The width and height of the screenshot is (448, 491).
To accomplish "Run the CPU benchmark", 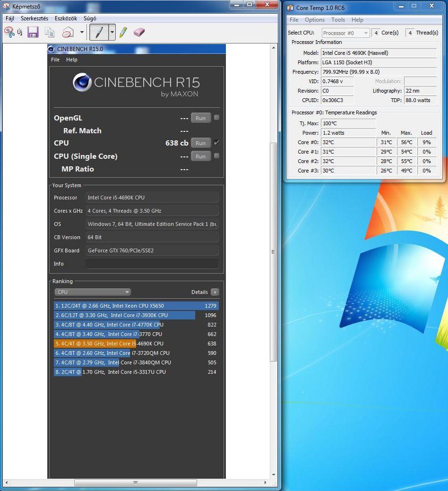I will coord(201,143).
